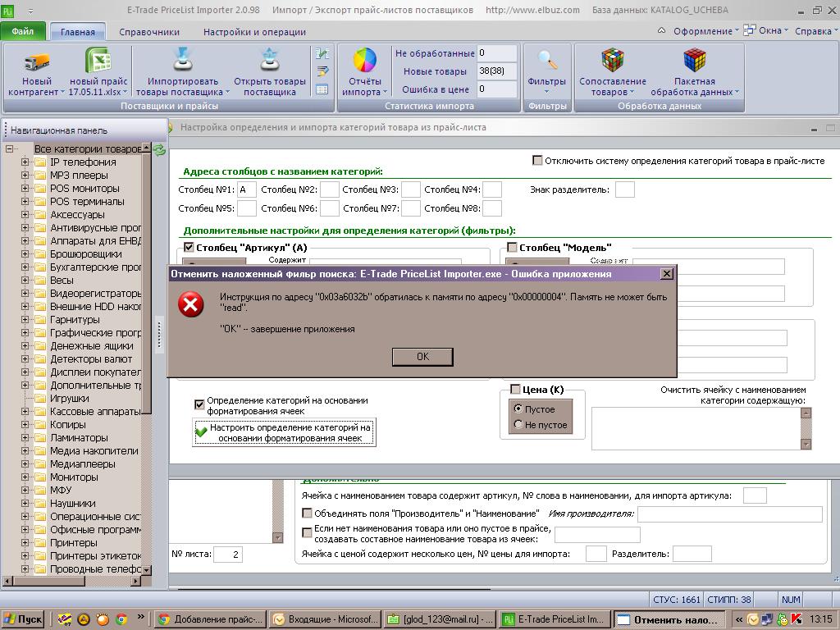Screen dimensions: 840x630
Task: Click the Столбец №1 input field
Action: tap(246, 189)
